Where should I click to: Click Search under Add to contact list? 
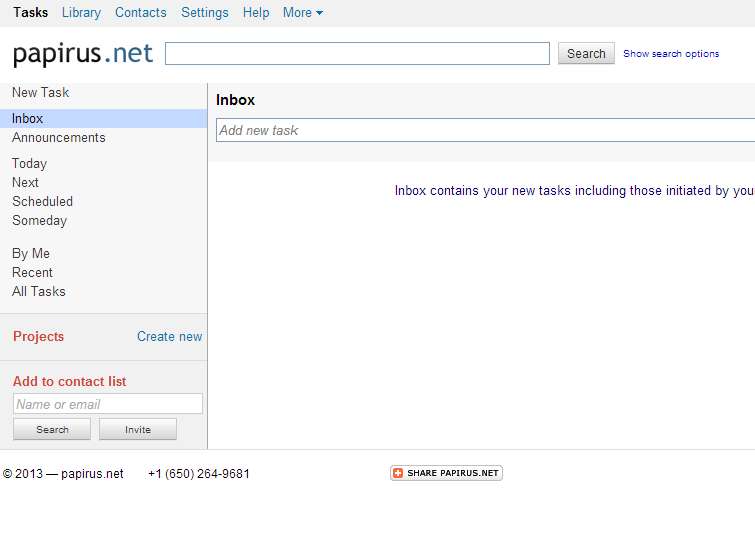52,429
